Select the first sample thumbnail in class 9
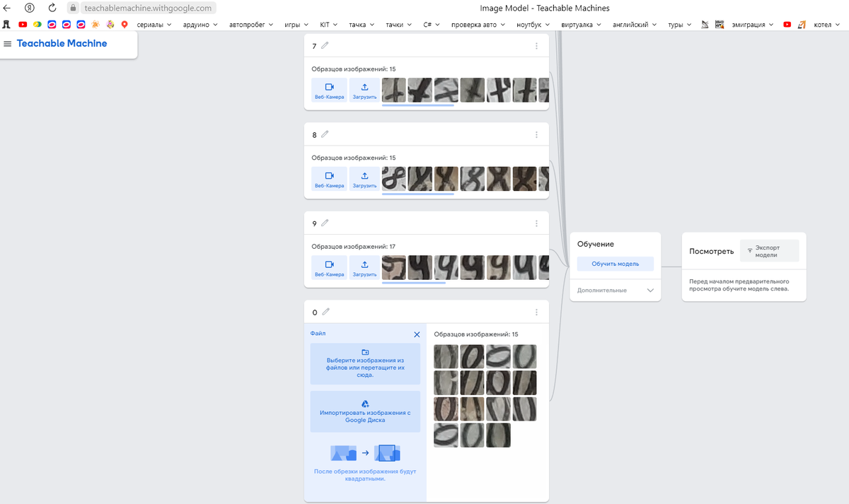The width and height of the screenshot is (849, 504). pos(394,267)
